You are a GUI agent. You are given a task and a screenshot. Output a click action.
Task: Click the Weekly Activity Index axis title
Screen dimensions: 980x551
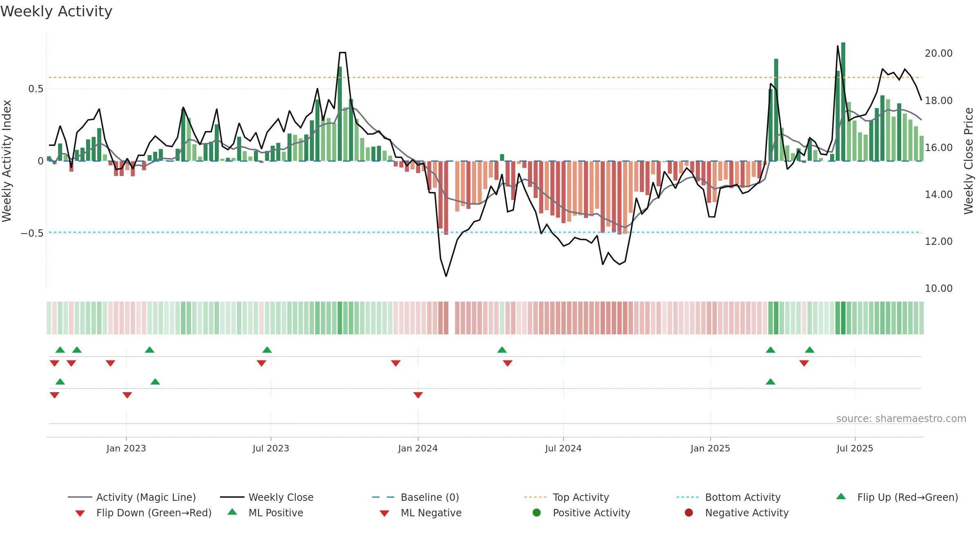[7, 161]
